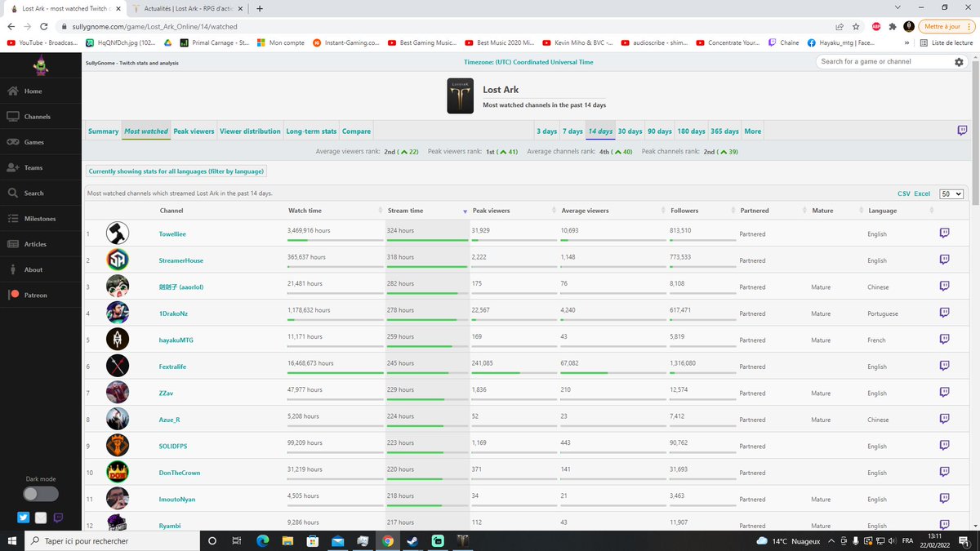Screen dimensions: 980x551
Task: Open File Explorer from the taskbar
Action: pyautogui.click(x=287, y=540)
